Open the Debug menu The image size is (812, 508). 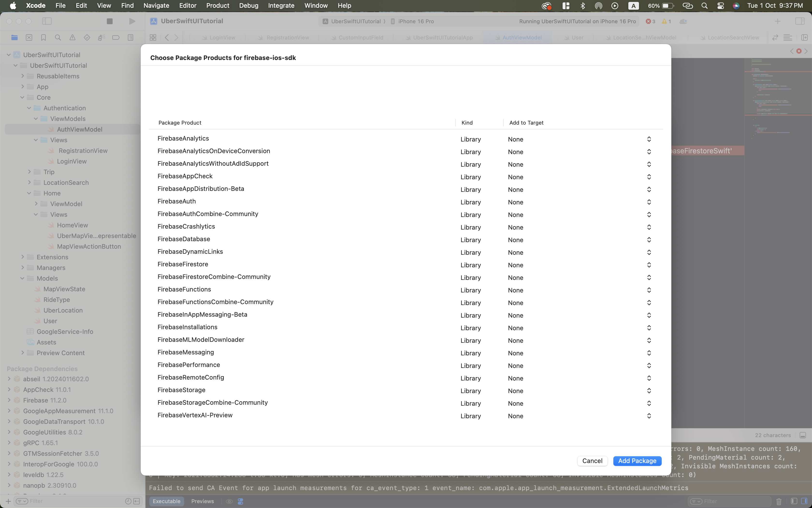(x=249, y=6)
